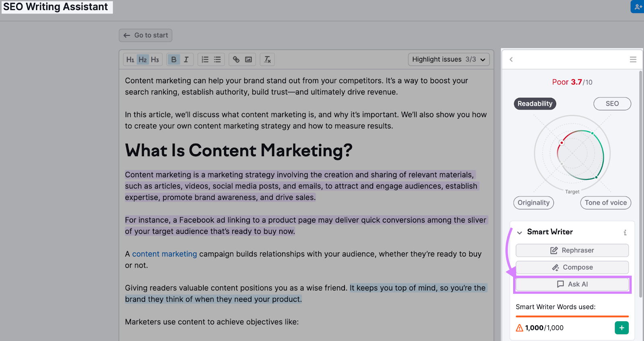Click the insert link icon
Screen dimensions: 644x341
pyautogui.click(x=236, y=60)
